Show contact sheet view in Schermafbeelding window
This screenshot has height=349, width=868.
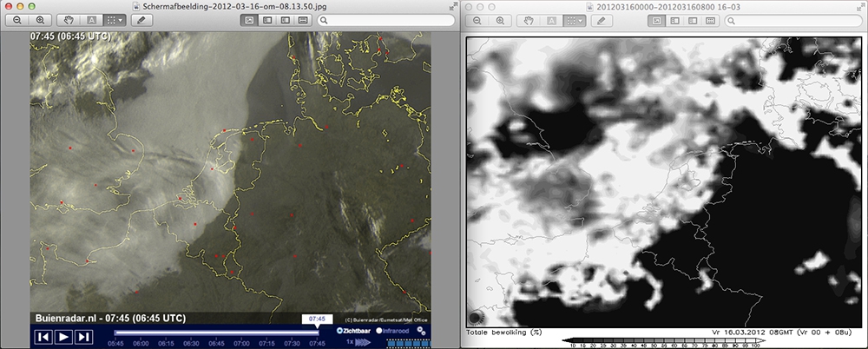coord(302,20)
